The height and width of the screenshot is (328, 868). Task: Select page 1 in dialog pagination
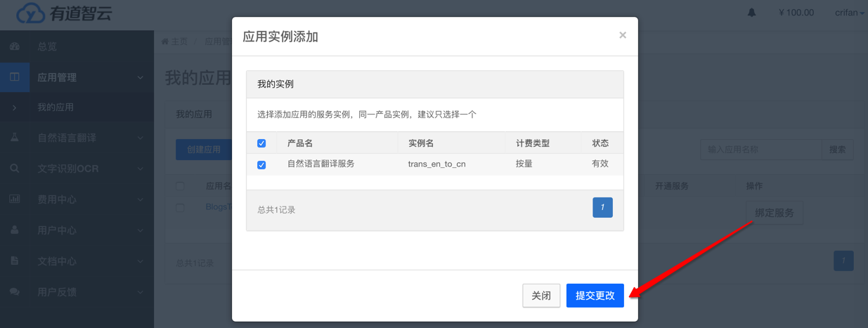tap(602, 207)
